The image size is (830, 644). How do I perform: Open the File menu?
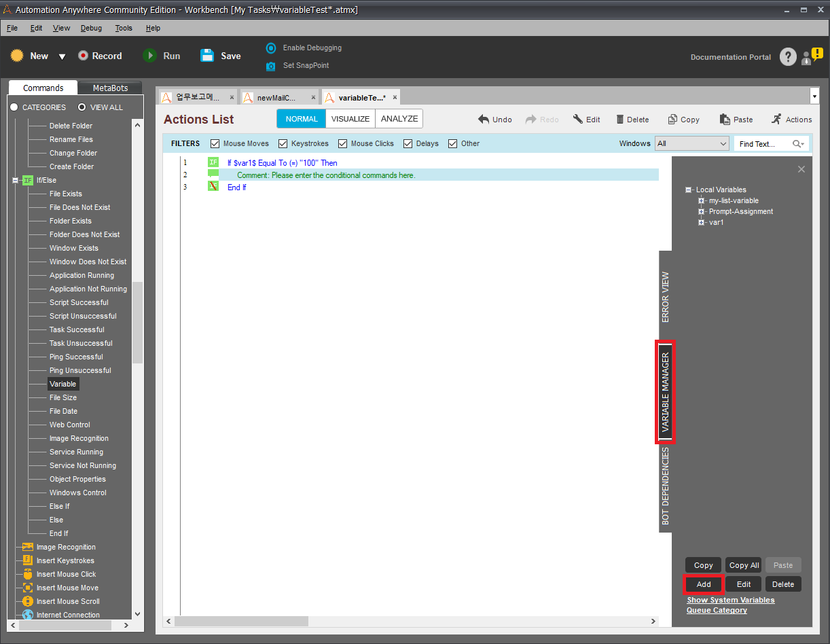(x=12, y=28)
